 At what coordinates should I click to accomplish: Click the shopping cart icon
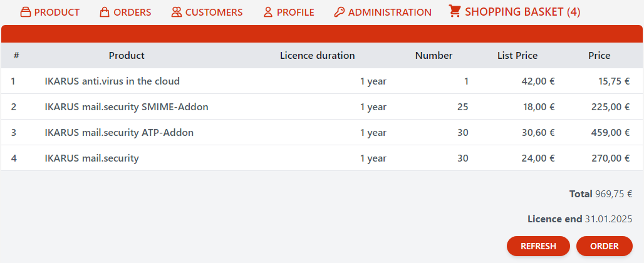tap(455, 11)
